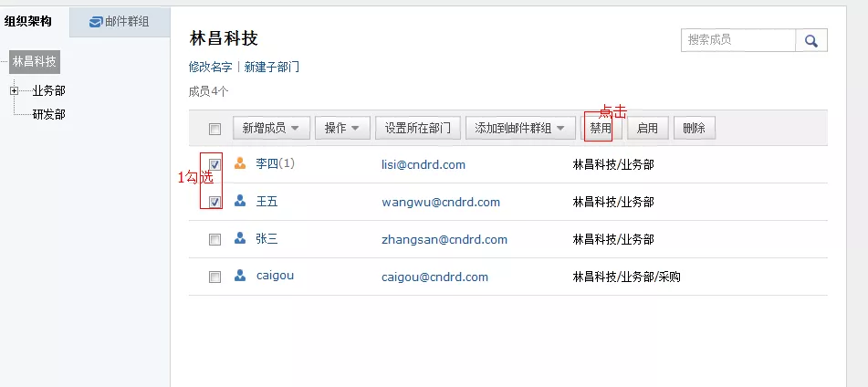Click the user icon beside 张三

(240, 239)
